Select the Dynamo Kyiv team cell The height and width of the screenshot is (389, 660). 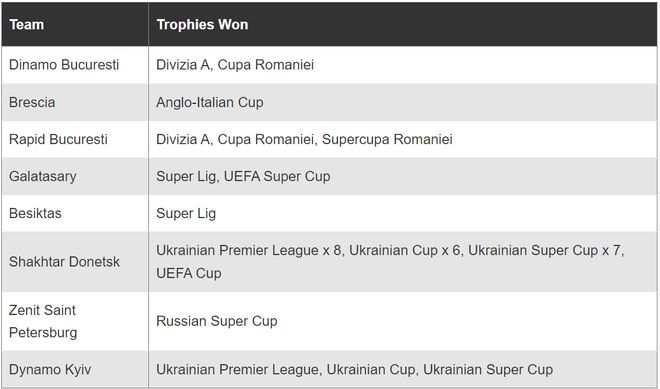pos(75,369)
